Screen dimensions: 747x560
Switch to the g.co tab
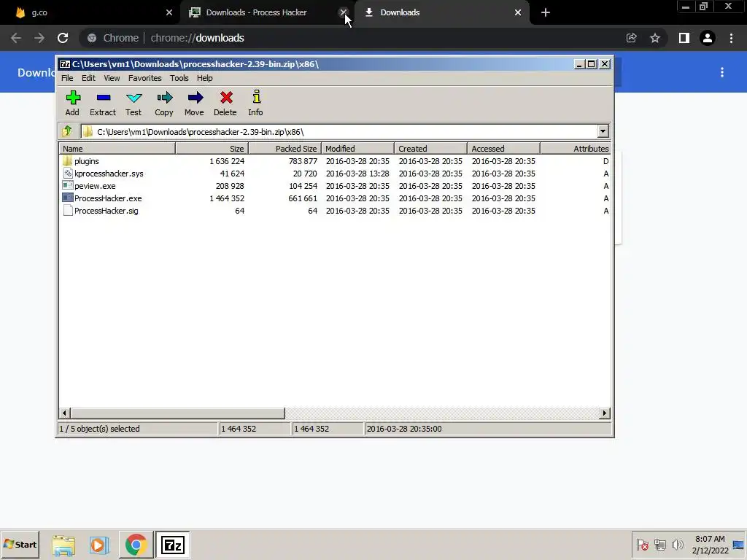click(90, 13)
